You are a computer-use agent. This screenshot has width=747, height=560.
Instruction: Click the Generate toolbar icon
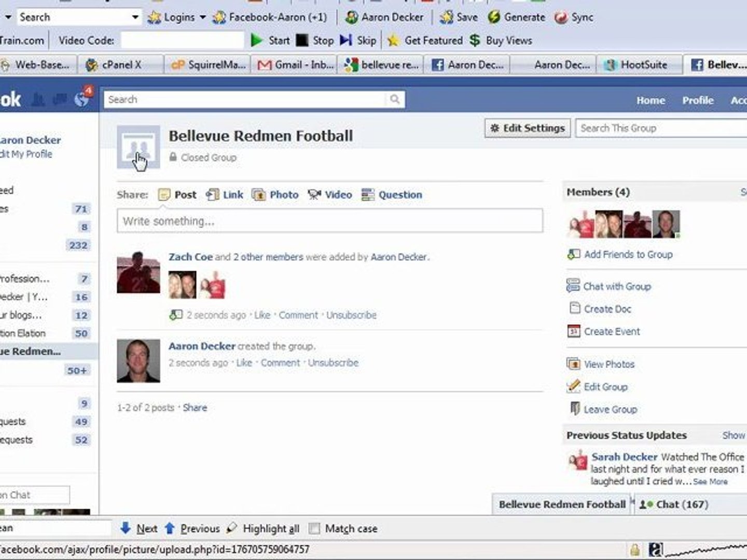(494, 17)
